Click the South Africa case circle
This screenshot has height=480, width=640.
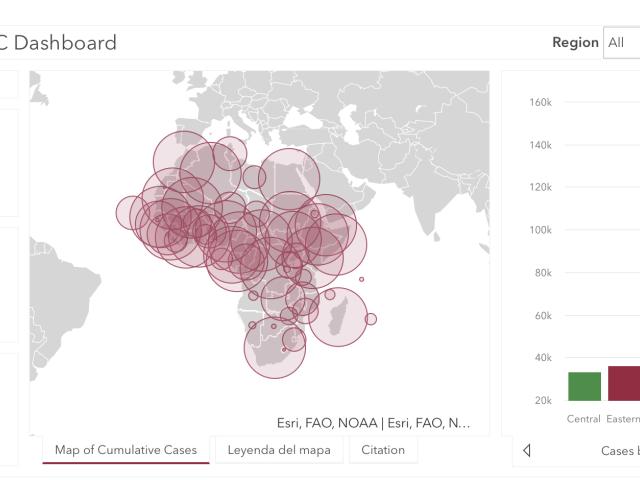pos(275,348)
